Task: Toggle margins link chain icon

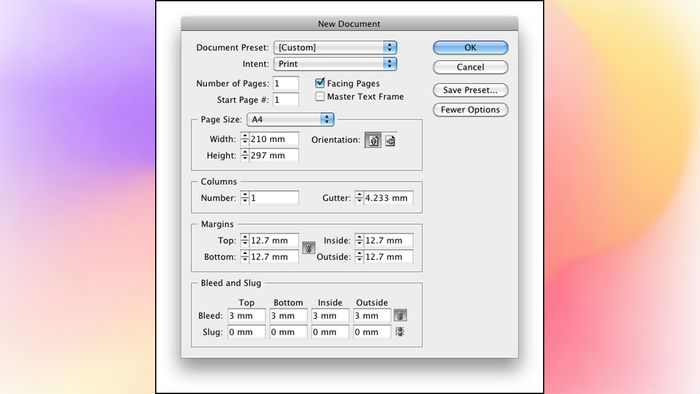Action: point(308,248)
